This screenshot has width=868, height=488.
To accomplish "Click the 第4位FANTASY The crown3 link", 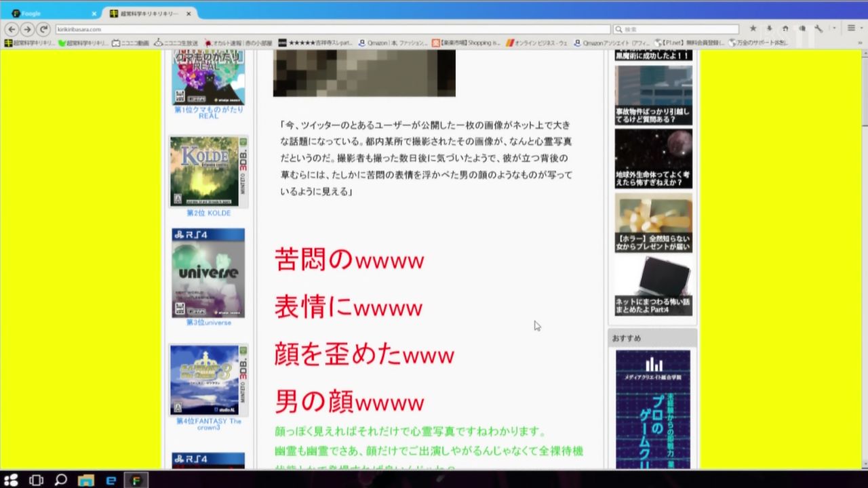I will pyautogui.click(x=209, y=424).
